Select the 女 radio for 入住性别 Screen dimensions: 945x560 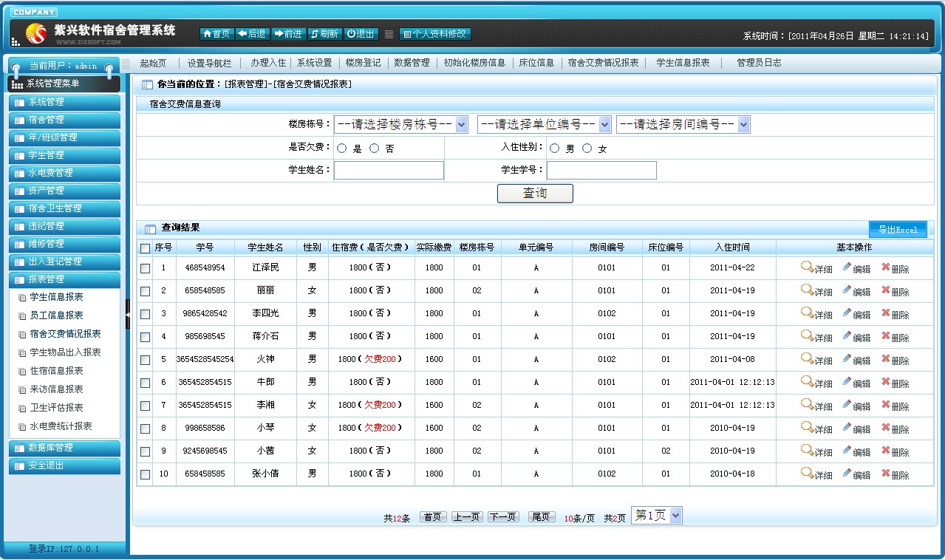[587, 148]
